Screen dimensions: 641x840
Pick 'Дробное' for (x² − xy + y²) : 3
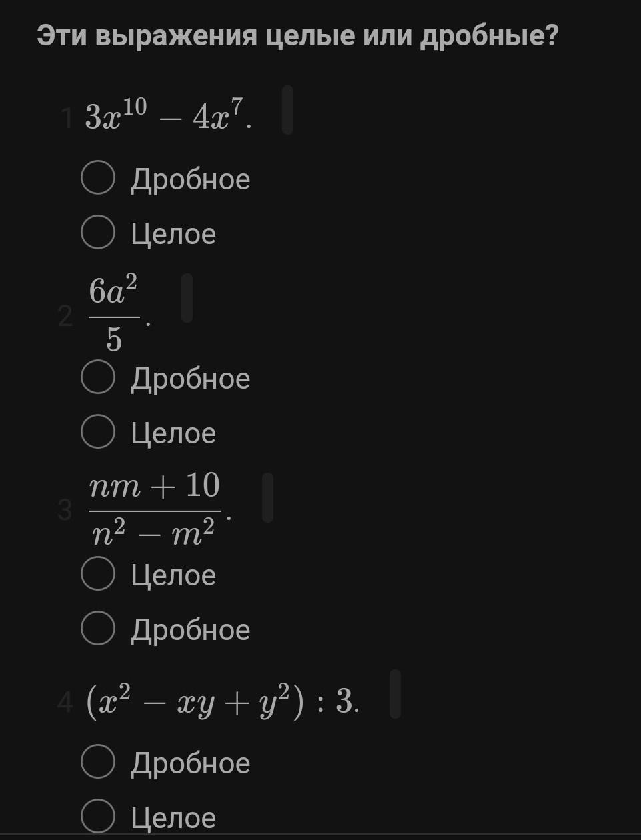click(x=98, y=762)
